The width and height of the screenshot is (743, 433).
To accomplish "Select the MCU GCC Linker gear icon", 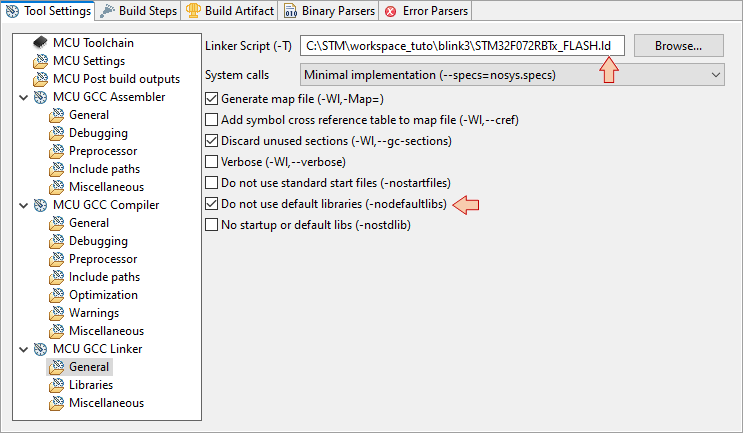I will pyautogui.click(x=40, y=349).
